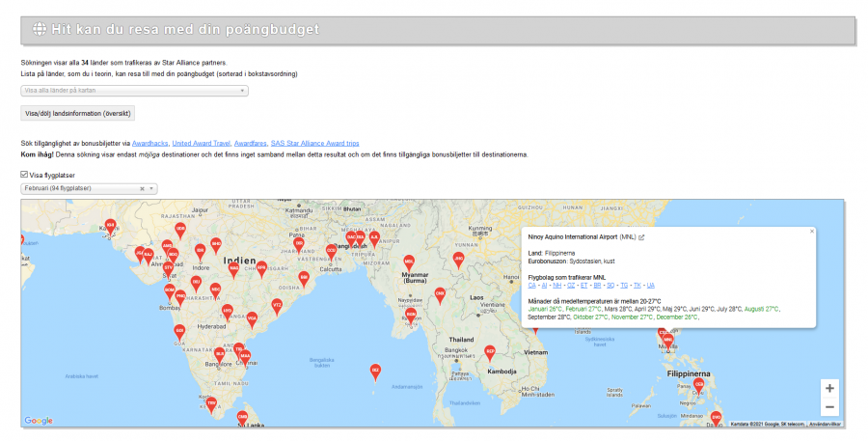Uncheck the Visa flygplatser checkbox
The image size is (868, 441).
pos(24,175)
